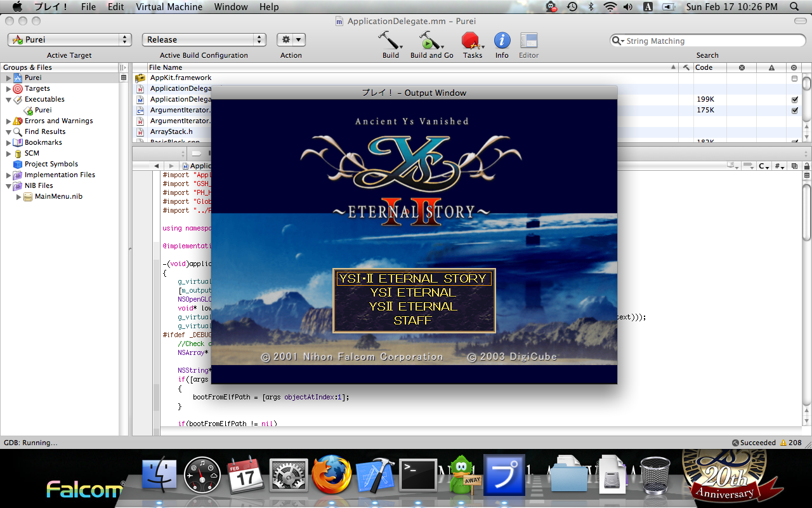Image resolution: width=812 pixels, height=508 pixels.
Task: Open the Info inspector icon
Action: coord(502,41)
